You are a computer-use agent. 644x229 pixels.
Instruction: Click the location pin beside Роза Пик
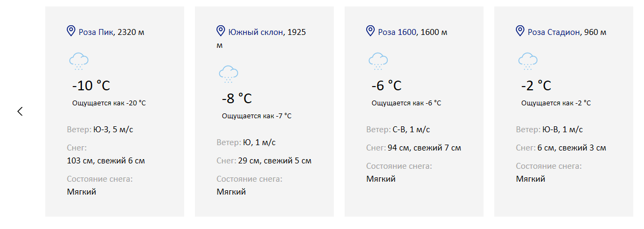coord(71,31)
